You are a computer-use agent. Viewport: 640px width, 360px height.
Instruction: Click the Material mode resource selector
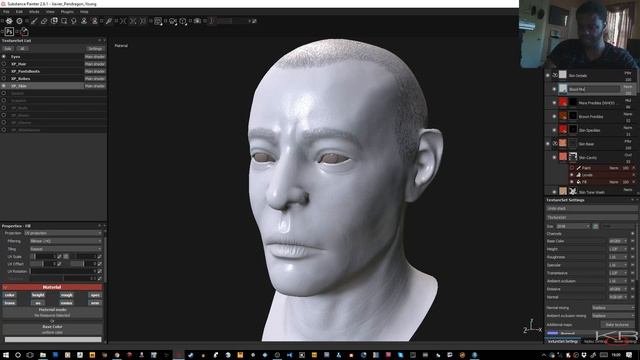52,313
